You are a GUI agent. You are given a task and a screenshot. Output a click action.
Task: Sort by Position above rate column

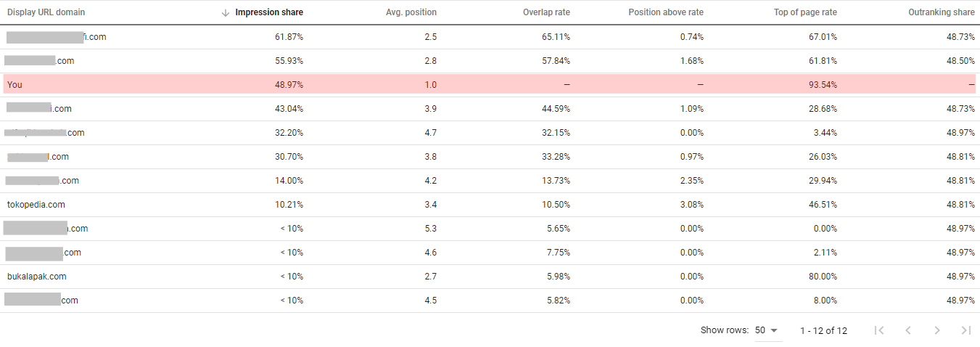point(666,12)
